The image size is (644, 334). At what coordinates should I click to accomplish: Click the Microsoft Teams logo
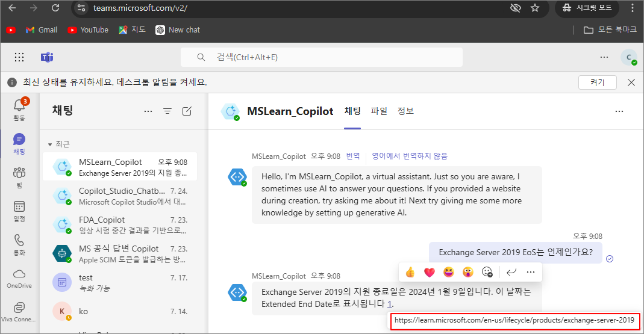pyautogui.click(x=47, y=57)
